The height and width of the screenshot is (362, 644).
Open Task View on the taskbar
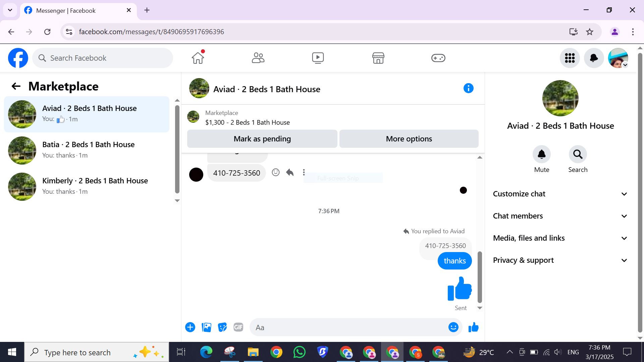click(x=181, y=352)
